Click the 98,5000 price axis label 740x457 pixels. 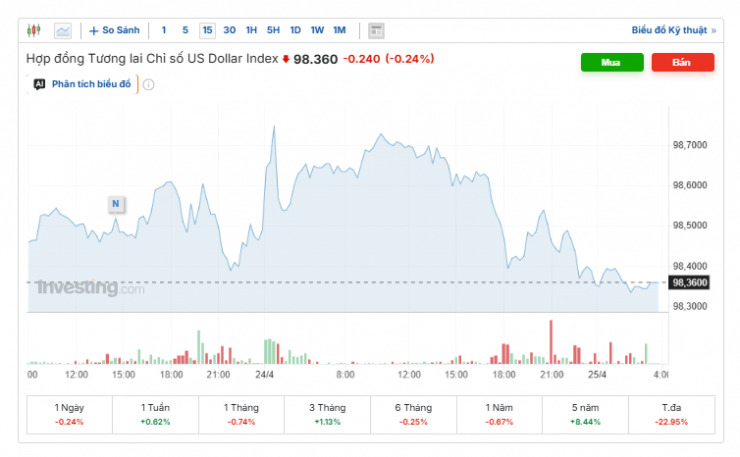point(690,226)
